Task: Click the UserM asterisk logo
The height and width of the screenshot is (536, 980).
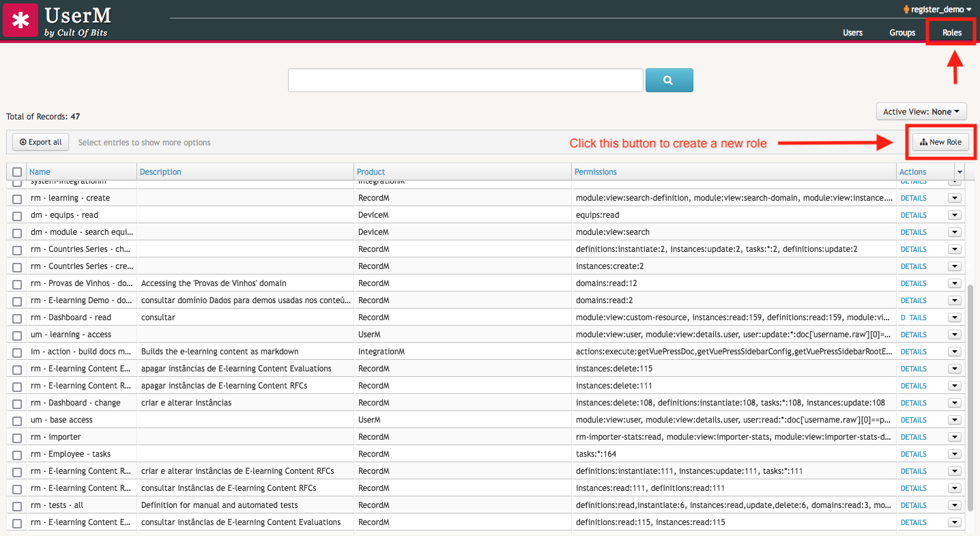Action: coord(20,20)
